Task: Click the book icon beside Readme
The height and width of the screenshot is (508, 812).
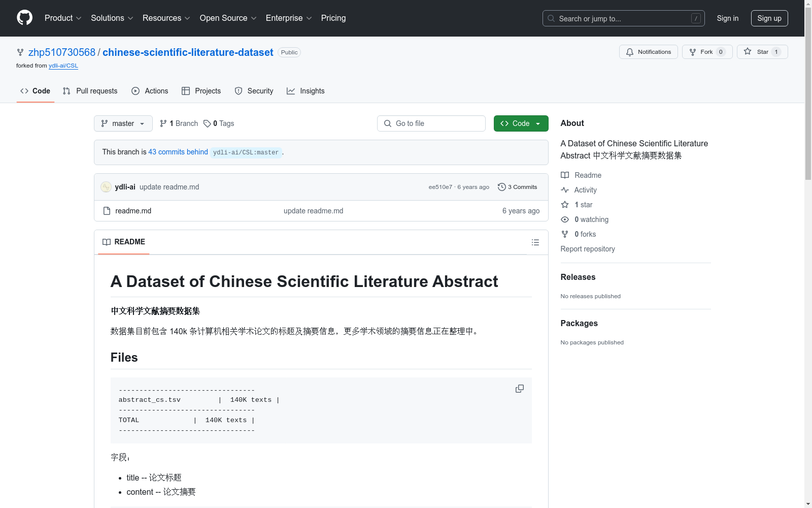Action: (x=565, y=175)
